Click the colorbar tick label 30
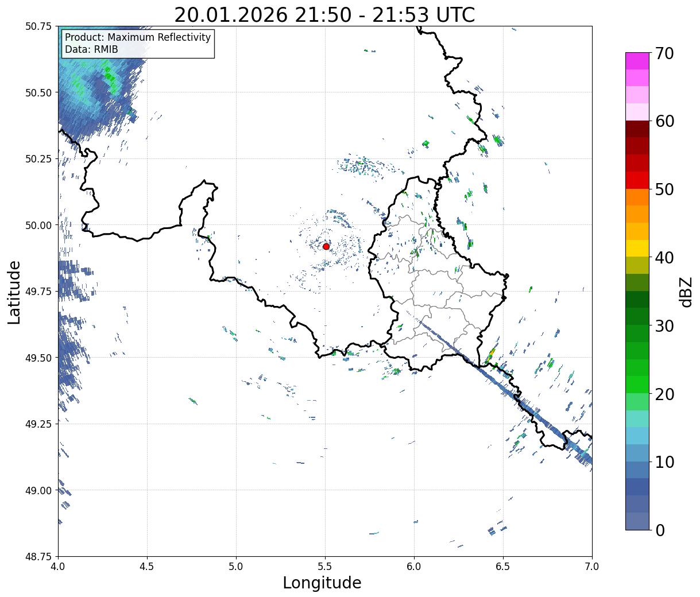 click(x=664, y=325)
